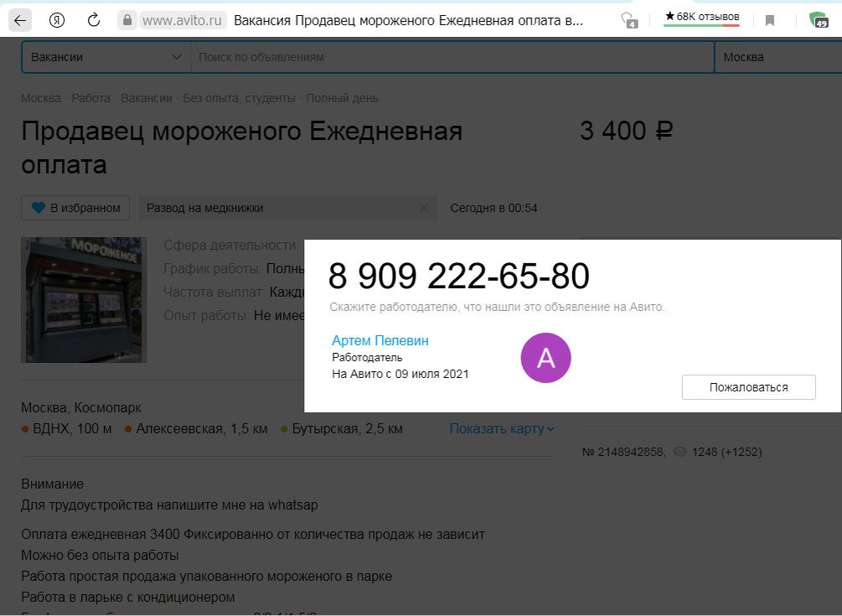
Task: Open the 68K отзывов site rating
Action: [x=702, y=18]
